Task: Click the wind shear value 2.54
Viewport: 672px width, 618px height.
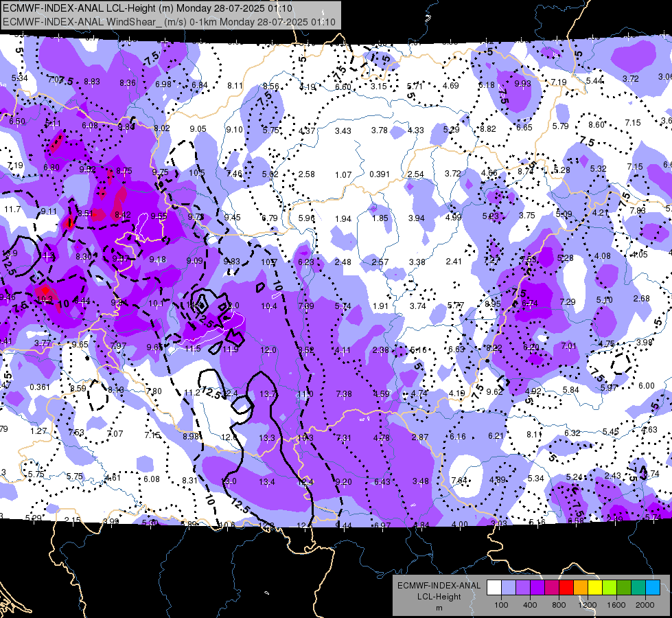Action: coord(416,174)
